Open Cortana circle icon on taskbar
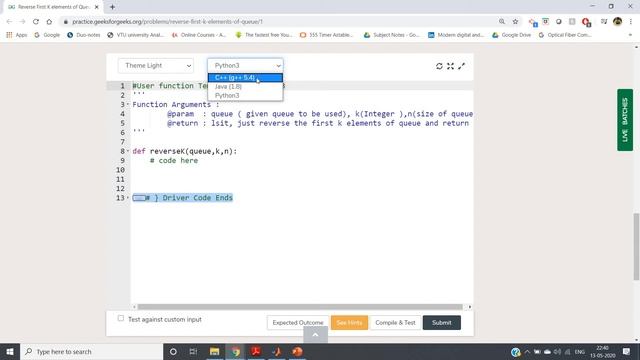Image resolution: width=640 pixels, height=360 pixels. 173,351
